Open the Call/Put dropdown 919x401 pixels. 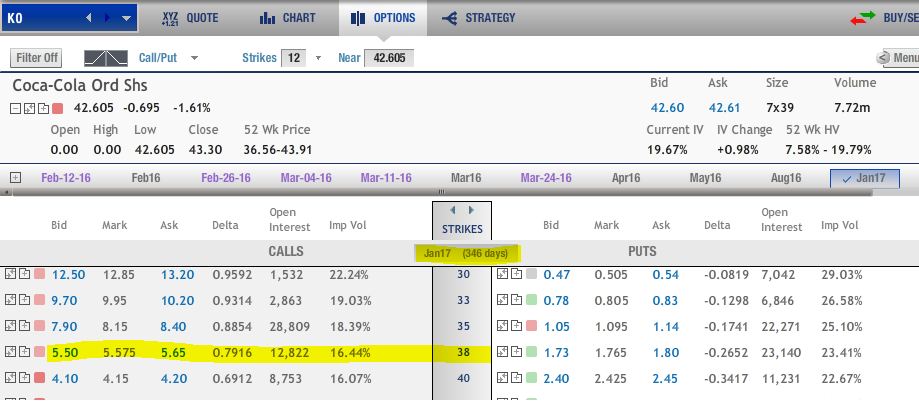(169, 58)
